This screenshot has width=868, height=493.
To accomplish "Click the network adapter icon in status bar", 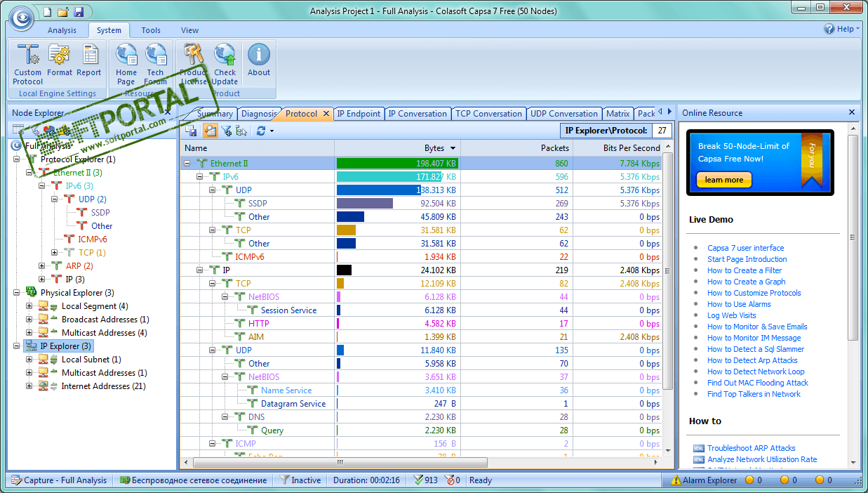I will pyautogui.click(x=124, y=480).
